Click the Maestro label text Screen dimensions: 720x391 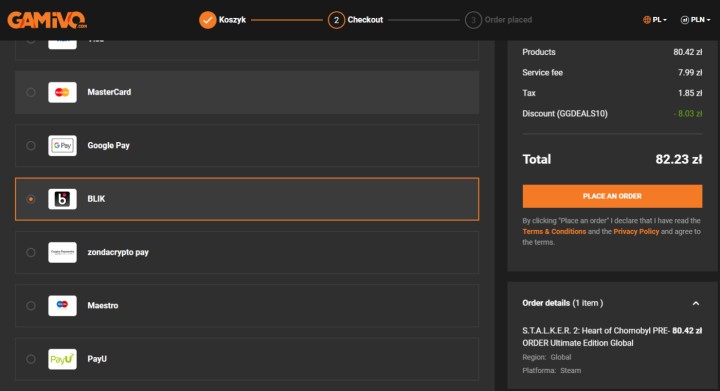click(103, 306)
